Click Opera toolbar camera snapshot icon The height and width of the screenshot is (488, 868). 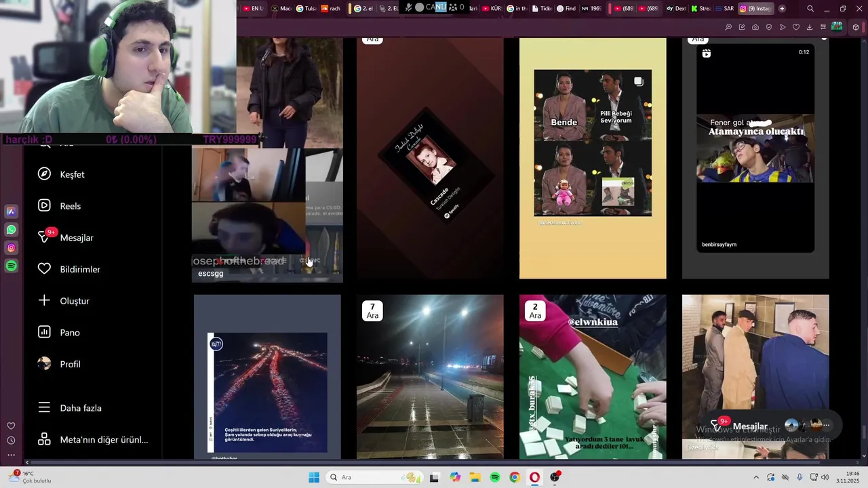tap(755, 27)
